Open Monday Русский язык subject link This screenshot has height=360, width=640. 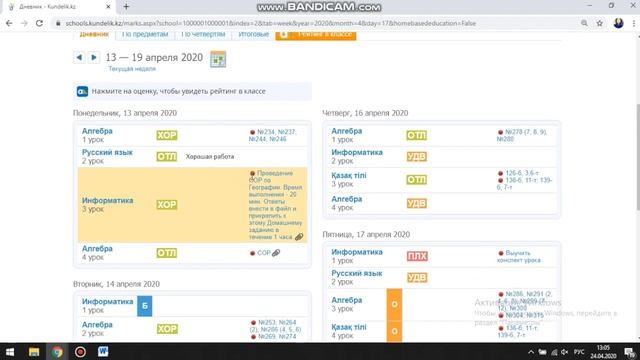(107, 152)
